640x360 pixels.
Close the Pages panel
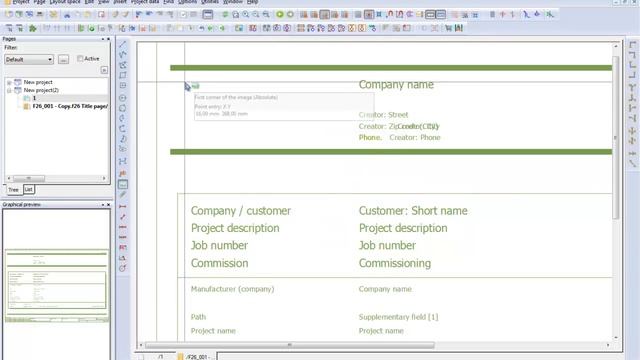(108, 39)
